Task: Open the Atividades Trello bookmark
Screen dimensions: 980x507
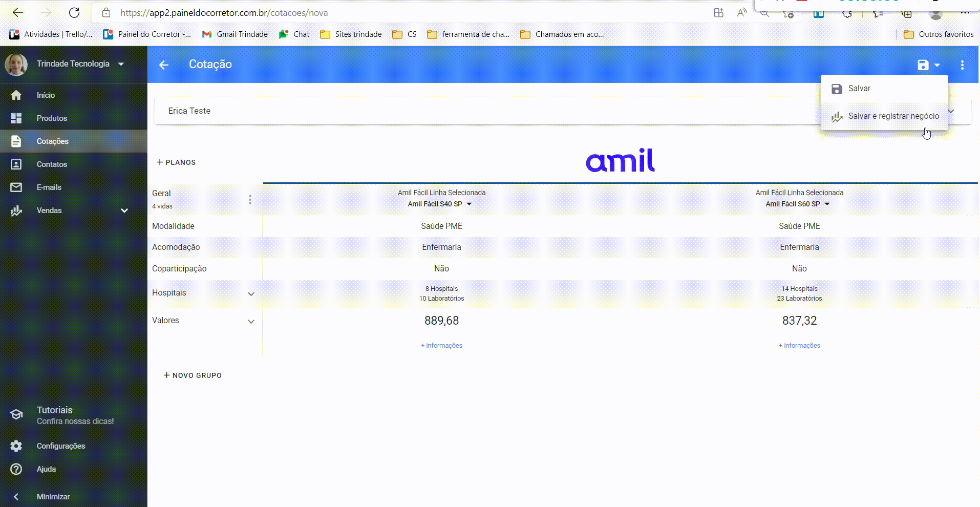Action: click(x=51, y=34)
